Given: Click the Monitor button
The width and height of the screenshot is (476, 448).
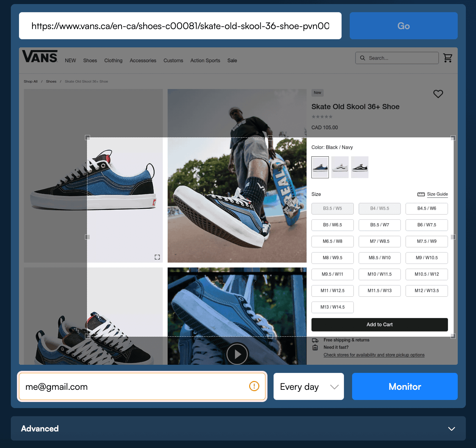Looking at the screenshot, I should tap(405, 386).
